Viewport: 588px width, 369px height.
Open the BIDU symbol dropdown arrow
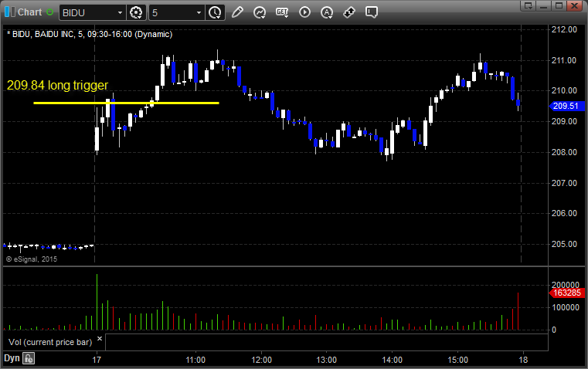[120, 12]
